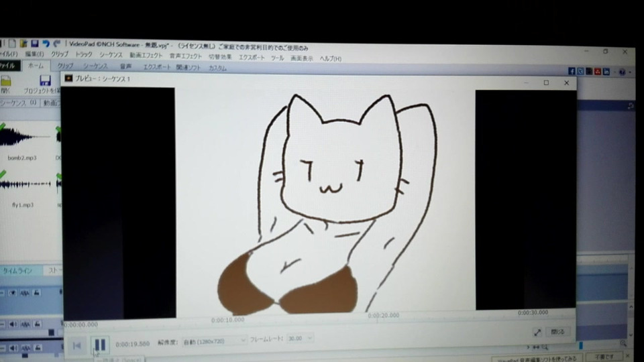This screenshot has width=644, height=362.
Task: Open the Facebook share icon
Action: tap(572, 72)
